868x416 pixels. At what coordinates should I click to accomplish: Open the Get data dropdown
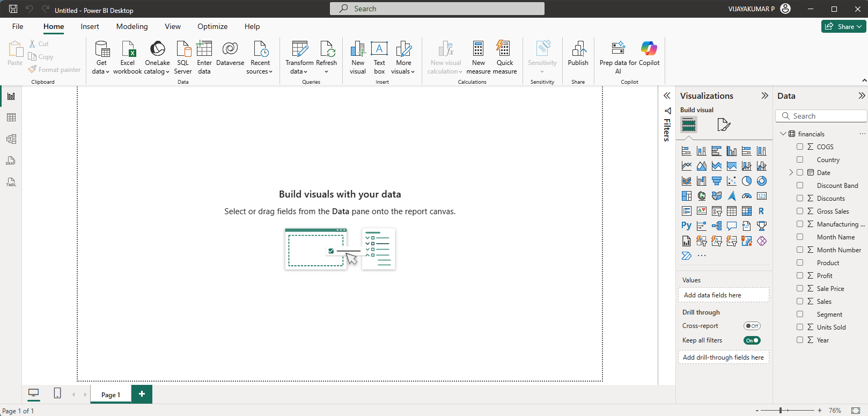click(x=101, y=71)
